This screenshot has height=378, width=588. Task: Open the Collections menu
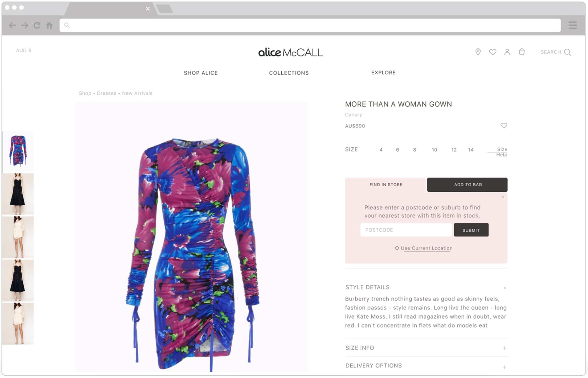[289, 73]
